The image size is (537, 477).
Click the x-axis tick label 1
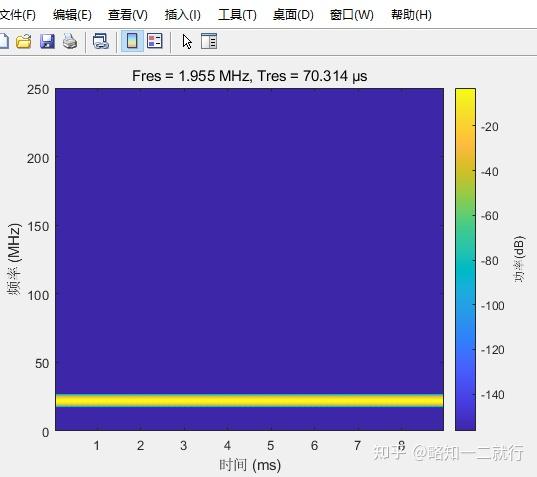pyautogui.click(x=97, y=445)
